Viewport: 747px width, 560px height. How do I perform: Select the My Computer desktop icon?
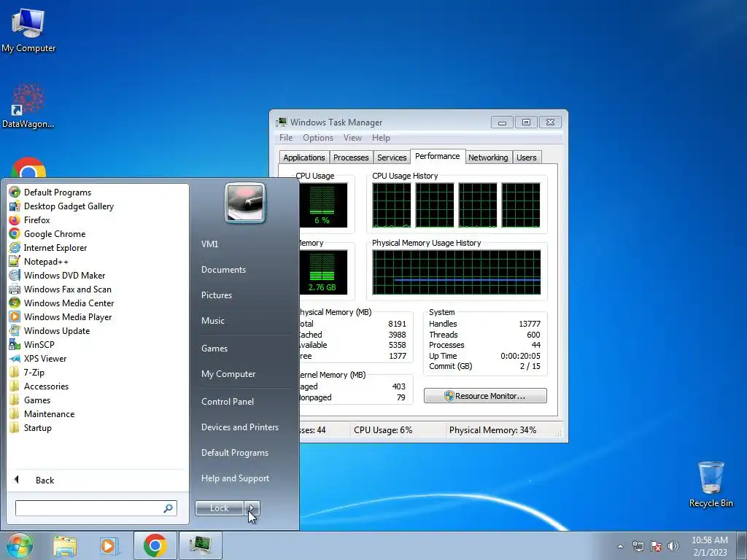click(28, 29)
